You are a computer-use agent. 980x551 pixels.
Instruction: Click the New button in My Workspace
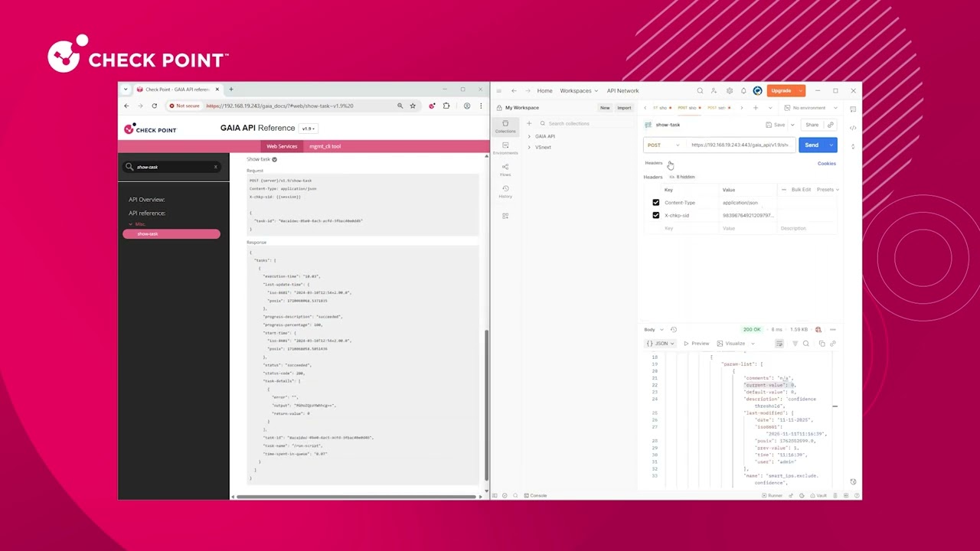tap(605, 108)
